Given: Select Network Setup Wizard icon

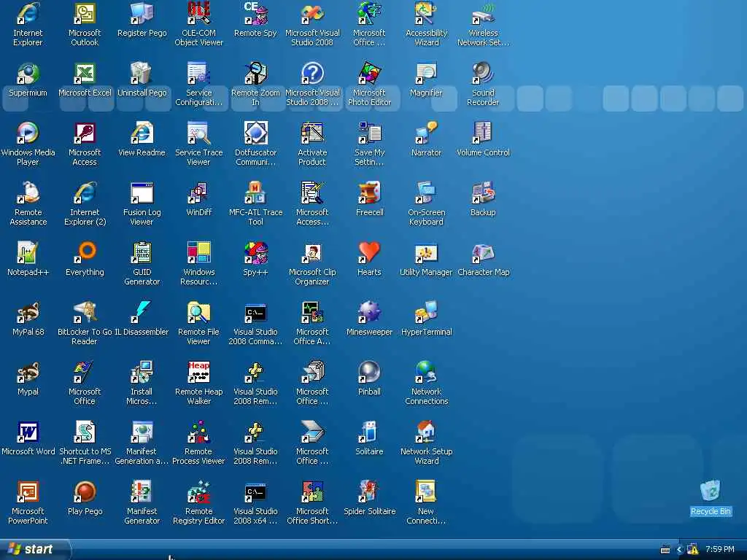Looking at the screenshot, I should [x=426, y=432].
